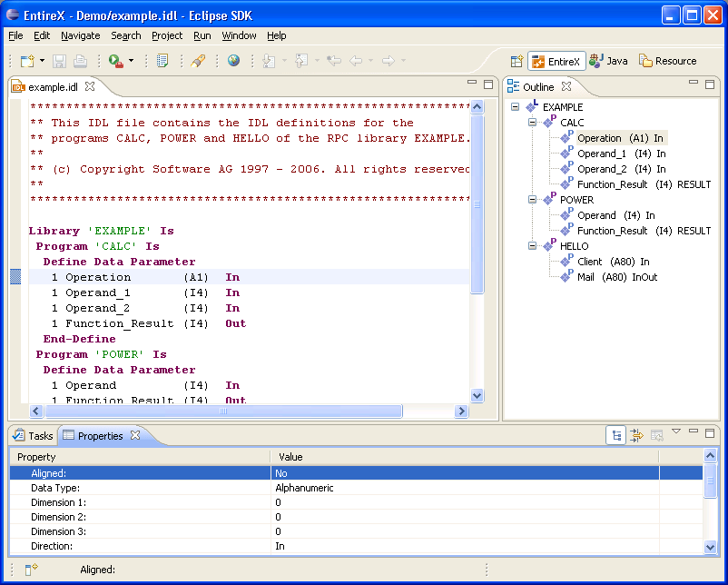
Task: Switch to the EntireX perspective
Action: tap(556, 62)
